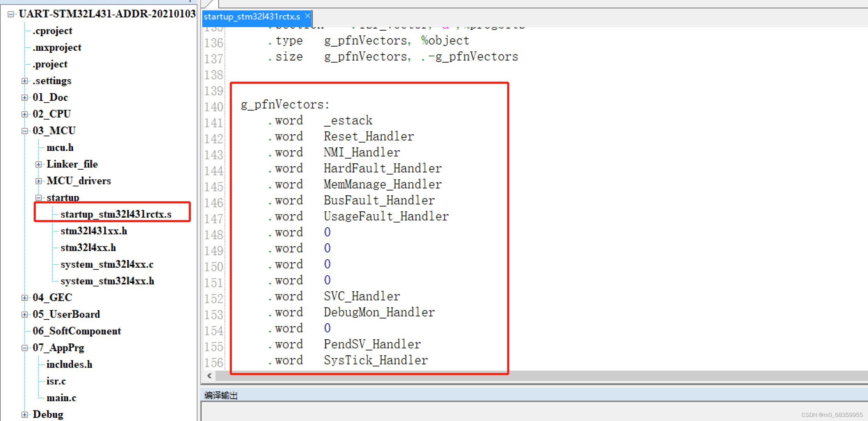Screen dimensions: 868x421
Task: Expand the 02_CPU folder
Action: [24, 114]
